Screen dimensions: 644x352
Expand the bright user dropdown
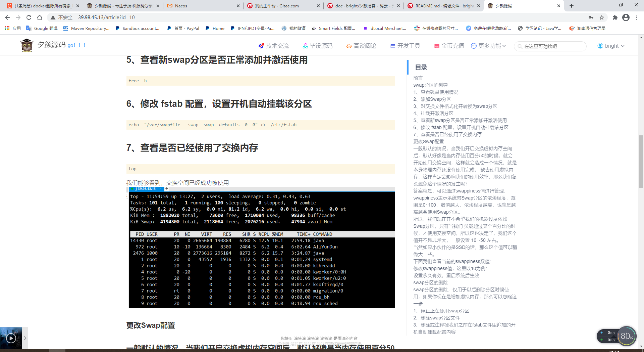point(611,46)
